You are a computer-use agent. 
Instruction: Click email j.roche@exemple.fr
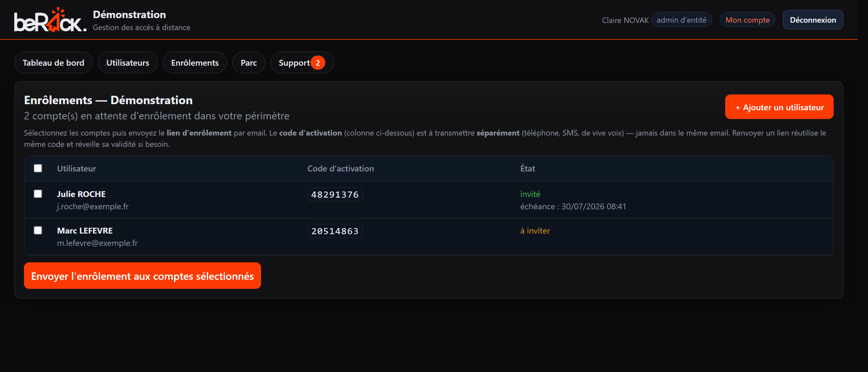(x=93, y=206)
